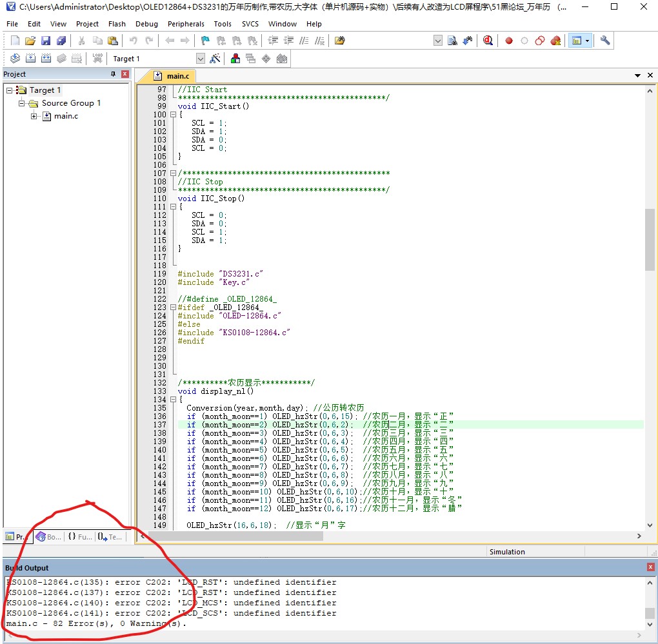This screenshot has width=658, height=644.
Task: Collapse the Target 1 tree node
Action: (x=9, y=90)
